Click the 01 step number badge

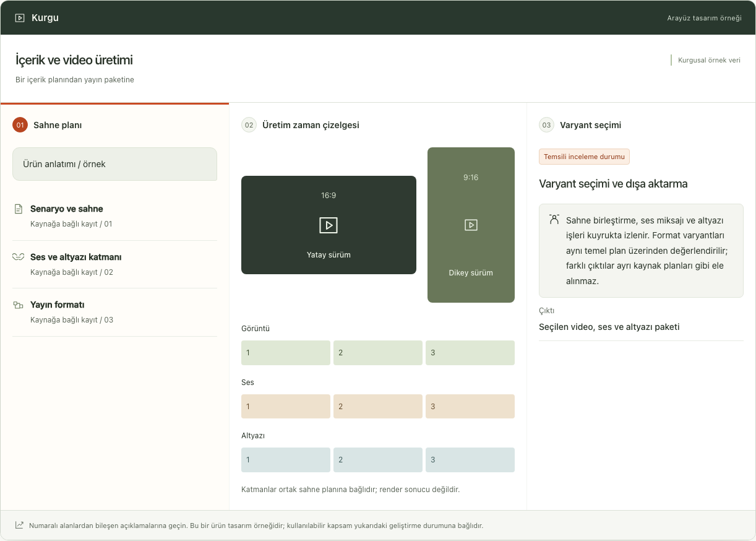(x=20, y=125)
